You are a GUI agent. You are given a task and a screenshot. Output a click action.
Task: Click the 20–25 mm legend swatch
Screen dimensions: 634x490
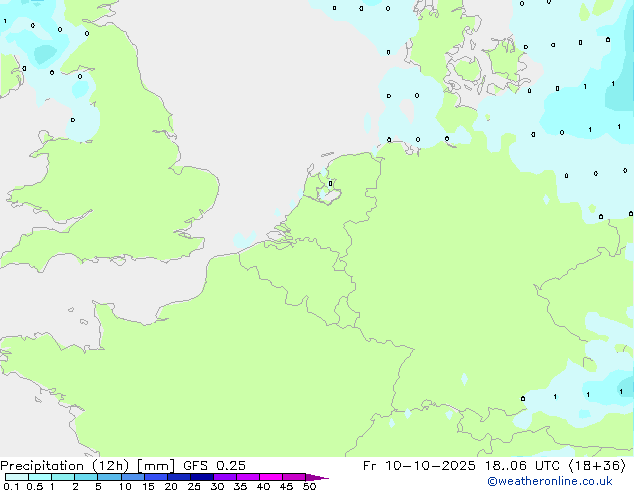178,477
